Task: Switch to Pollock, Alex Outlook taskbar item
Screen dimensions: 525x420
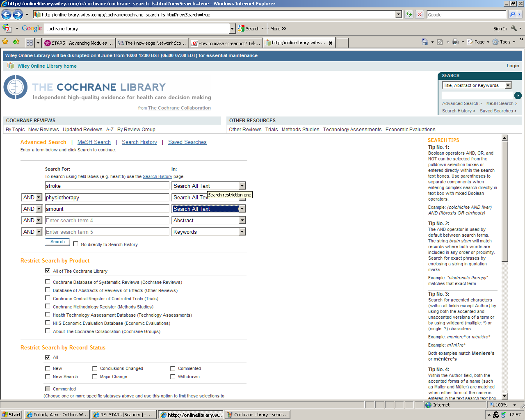Action: (x=57, y=415)
